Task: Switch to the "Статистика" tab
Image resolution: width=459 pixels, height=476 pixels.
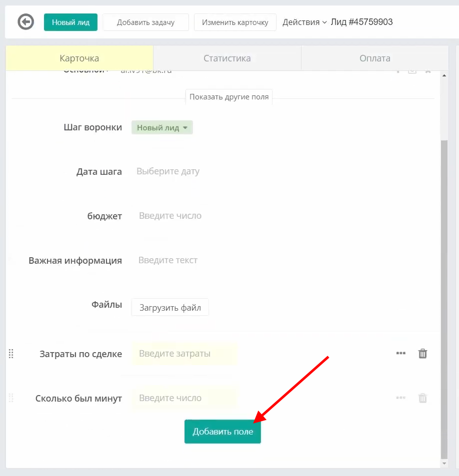Action: (x=227, y=58)
